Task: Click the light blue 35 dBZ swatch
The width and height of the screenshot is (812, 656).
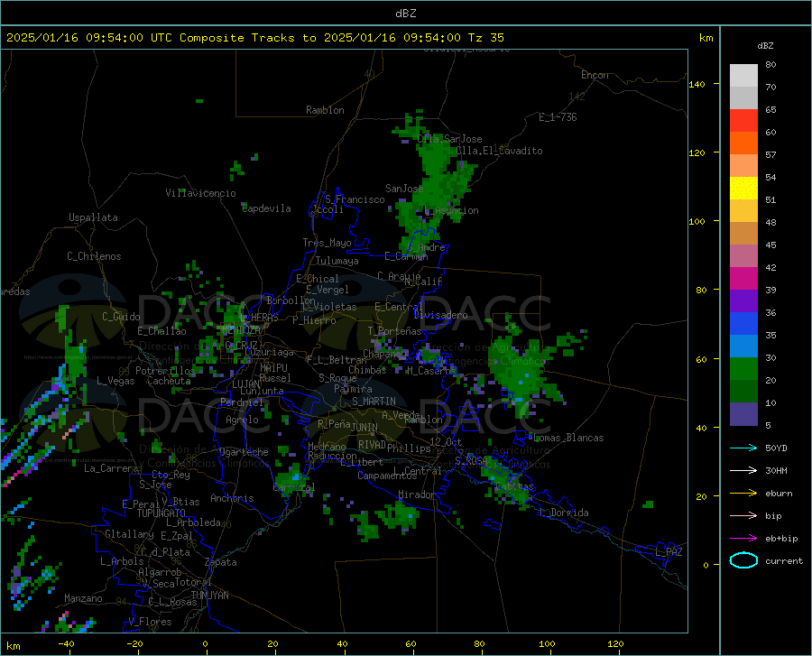Action: click(x=743, y=346)
